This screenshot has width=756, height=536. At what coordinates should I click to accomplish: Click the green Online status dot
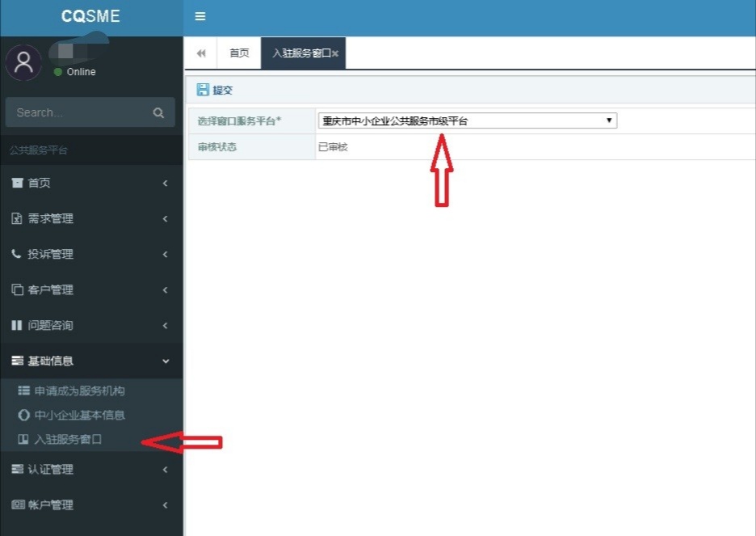(x=58, y=72)
